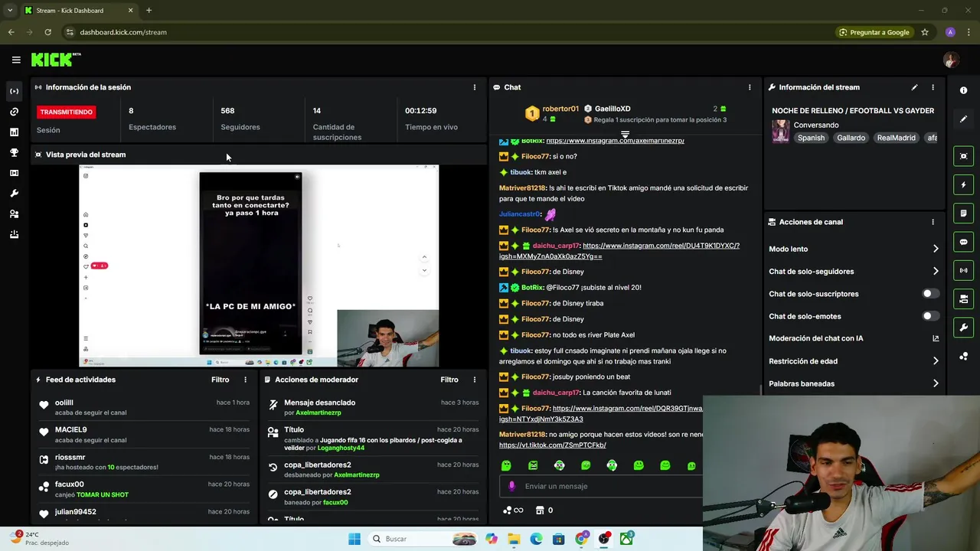Click the Filtro button in Feed de actividades
The image size is (980, 551).
(220, 380)
